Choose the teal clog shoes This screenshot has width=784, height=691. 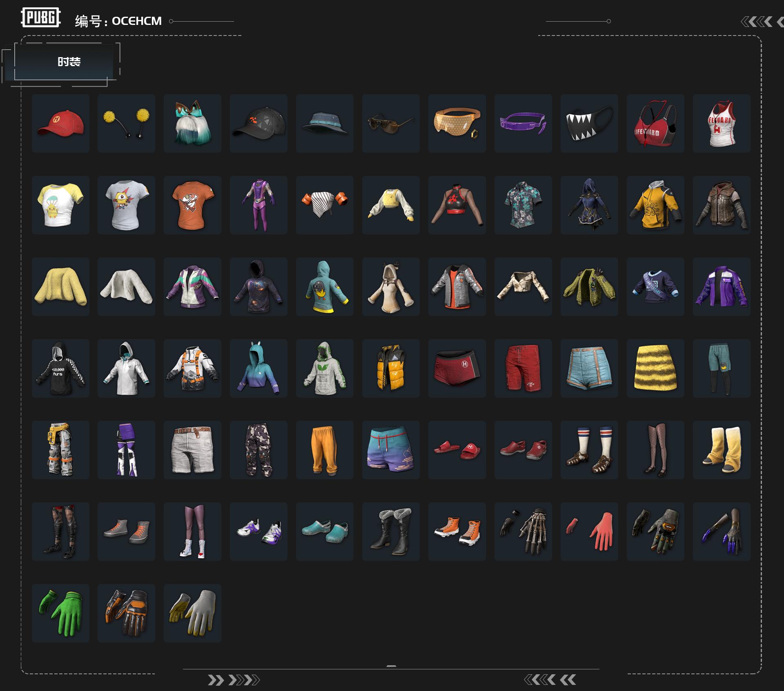coord(325,531)
